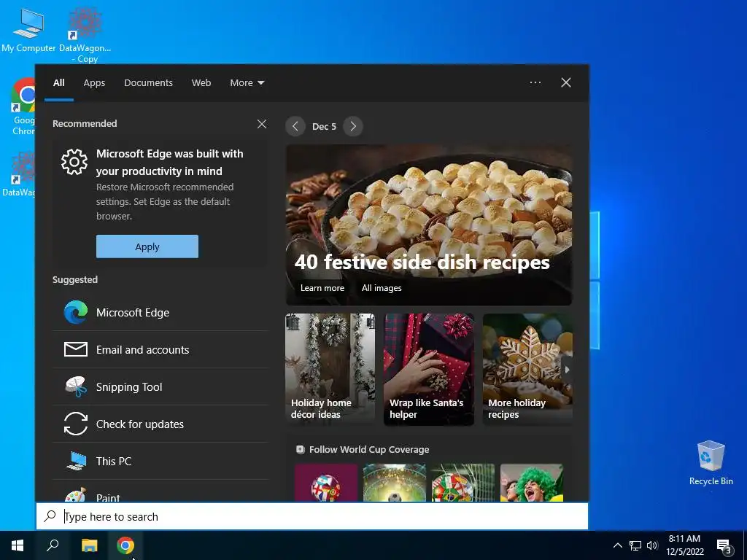Open World Cup stadium thumbnail
The height and width of the screenshot is (560, 747).
[395, 483]
